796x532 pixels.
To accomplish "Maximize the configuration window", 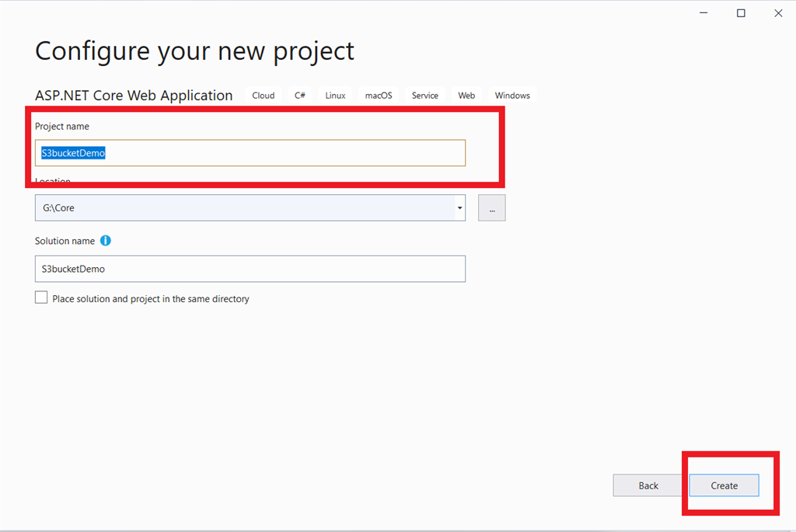I will click(x=741, y=12).
